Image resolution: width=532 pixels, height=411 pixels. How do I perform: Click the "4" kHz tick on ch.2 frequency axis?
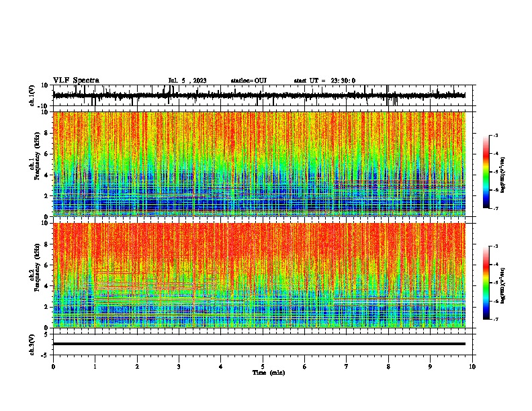[46, 286]
